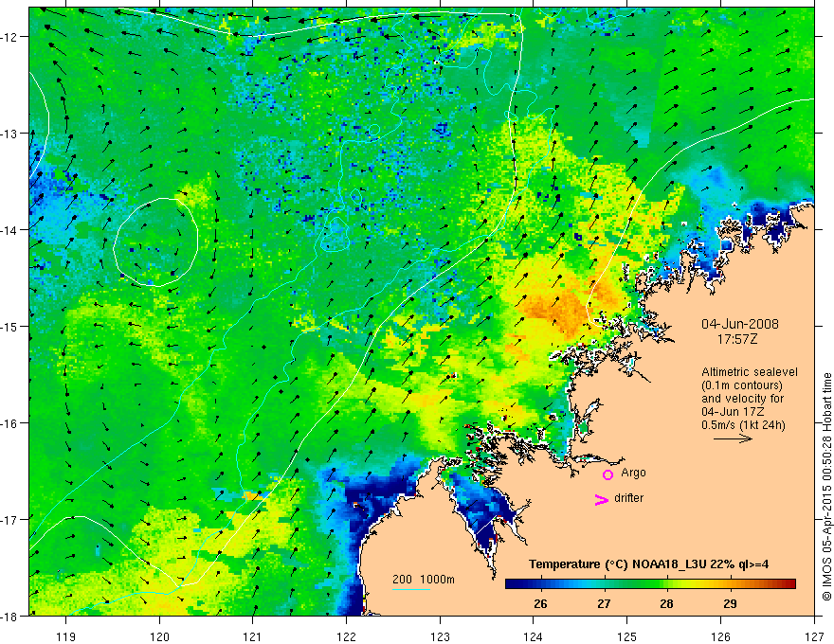Viewport: 834px width, 644px height.
Task: Click the Temperature NOAA18_L3U colorbar title
Action: (648, 564)
